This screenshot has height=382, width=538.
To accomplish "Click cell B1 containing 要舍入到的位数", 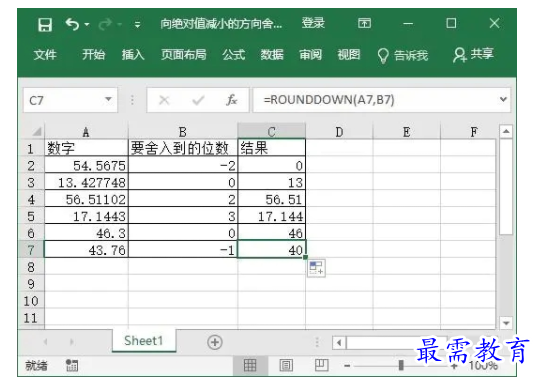I will [183, 148].
